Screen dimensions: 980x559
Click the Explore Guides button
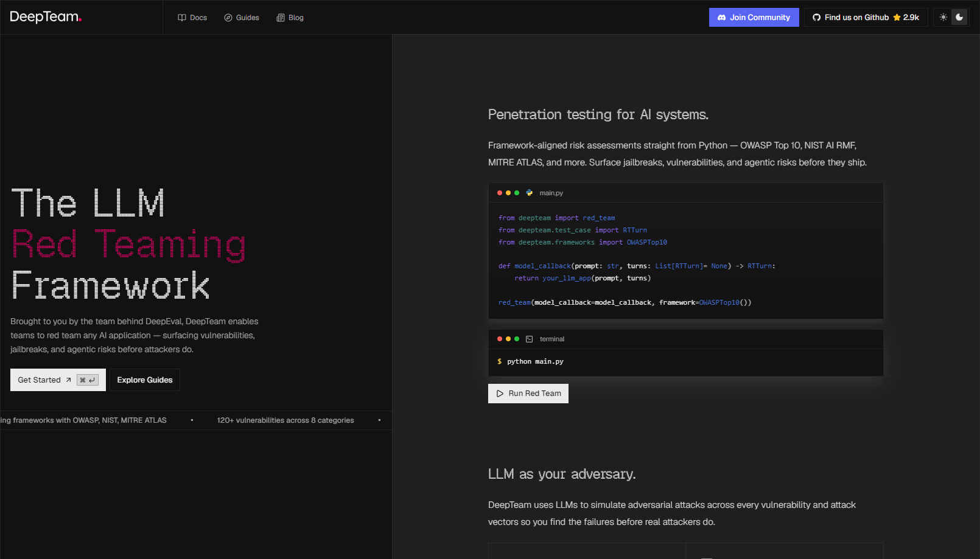145,380
